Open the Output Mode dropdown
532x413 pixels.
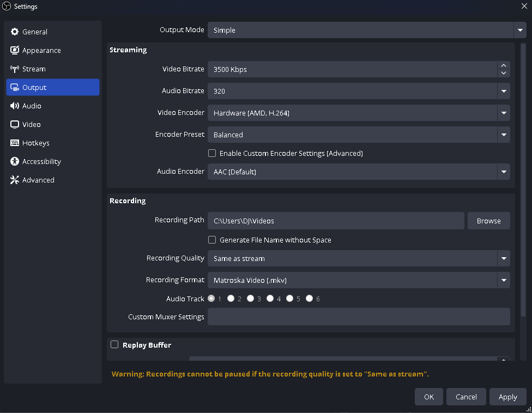coord(367,30)
